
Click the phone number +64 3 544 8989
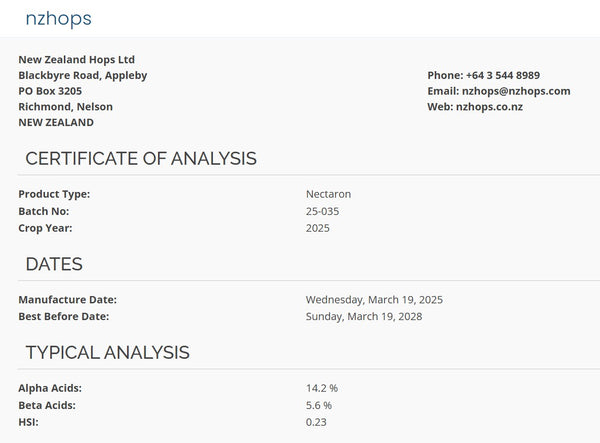(503, 75)
